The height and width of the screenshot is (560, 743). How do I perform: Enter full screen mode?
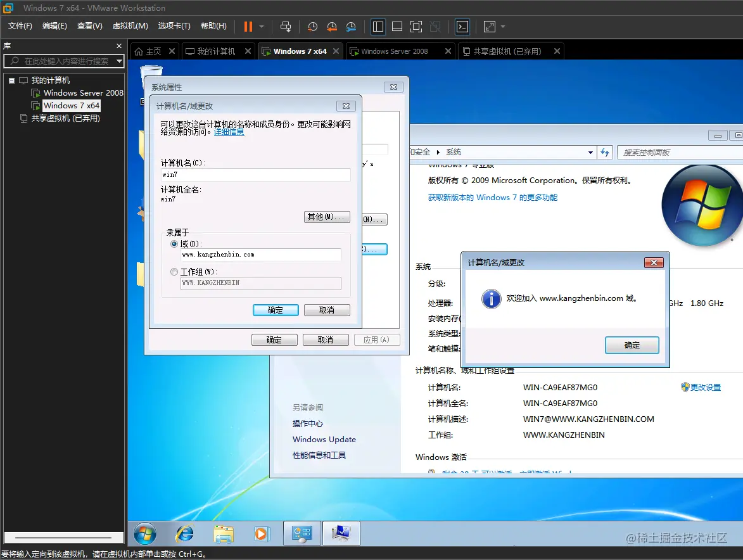[416, 27]
